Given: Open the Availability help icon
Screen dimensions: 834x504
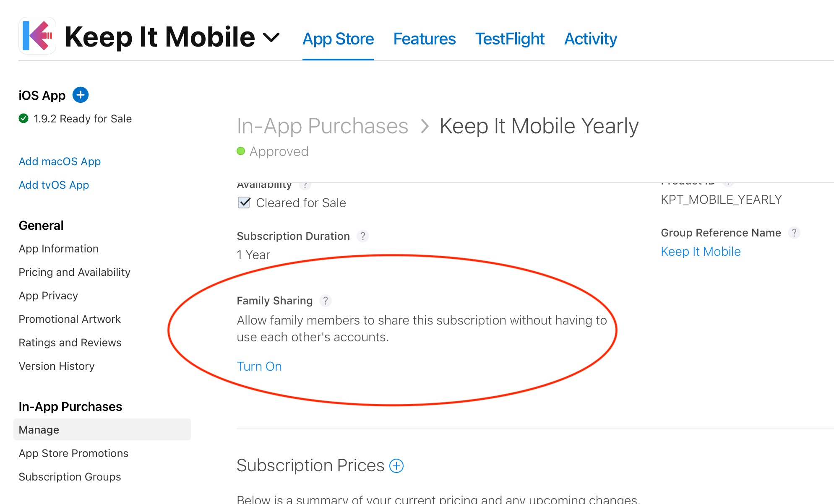Looking at the screenshot, I should 305,184.
